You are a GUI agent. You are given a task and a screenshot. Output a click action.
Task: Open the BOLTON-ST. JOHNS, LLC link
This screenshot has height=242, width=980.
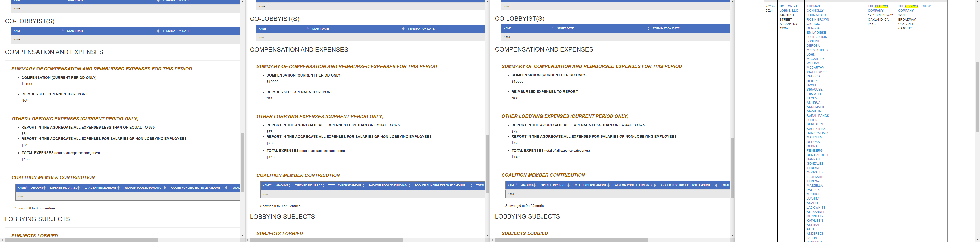point(789,8)
